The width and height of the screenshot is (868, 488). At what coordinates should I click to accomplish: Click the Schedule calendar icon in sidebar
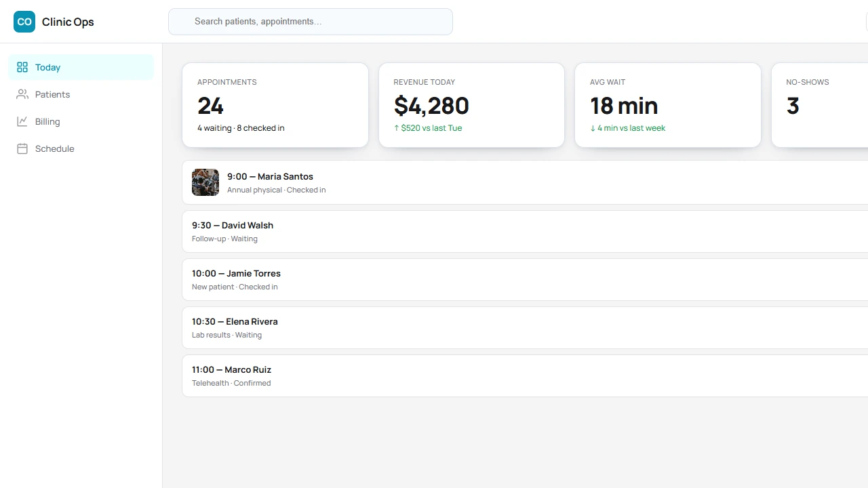(x=22, y=148)
